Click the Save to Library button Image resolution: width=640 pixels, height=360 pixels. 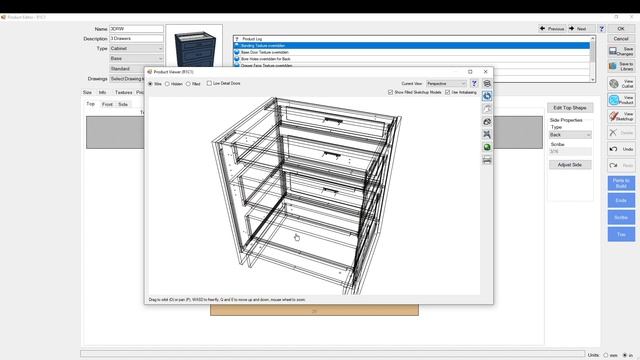[x=621, y=66]
